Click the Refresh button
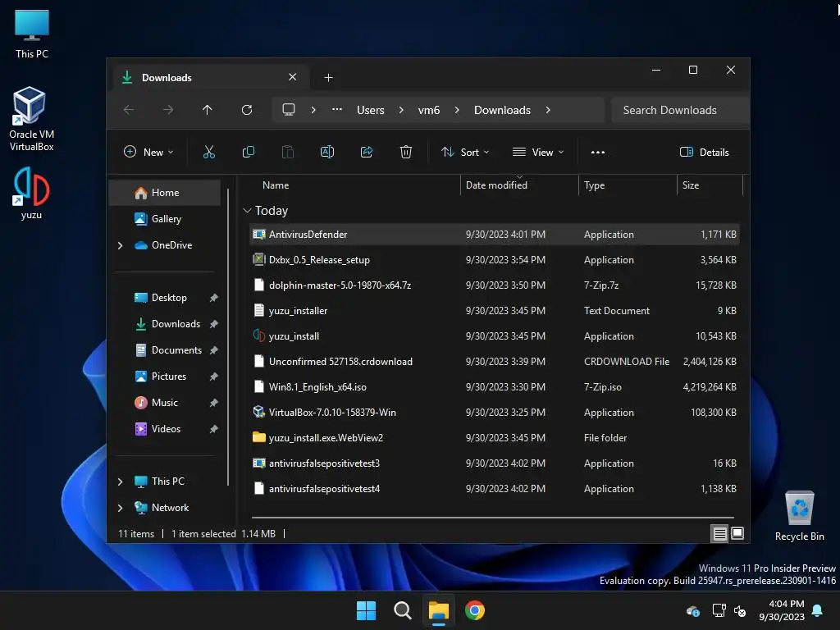Screen dimensions: 840x630 pos(246,110)
